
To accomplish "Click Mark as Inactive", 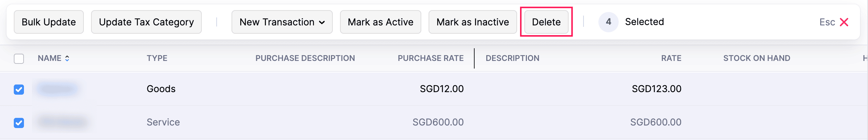I will tap(472, 22).
